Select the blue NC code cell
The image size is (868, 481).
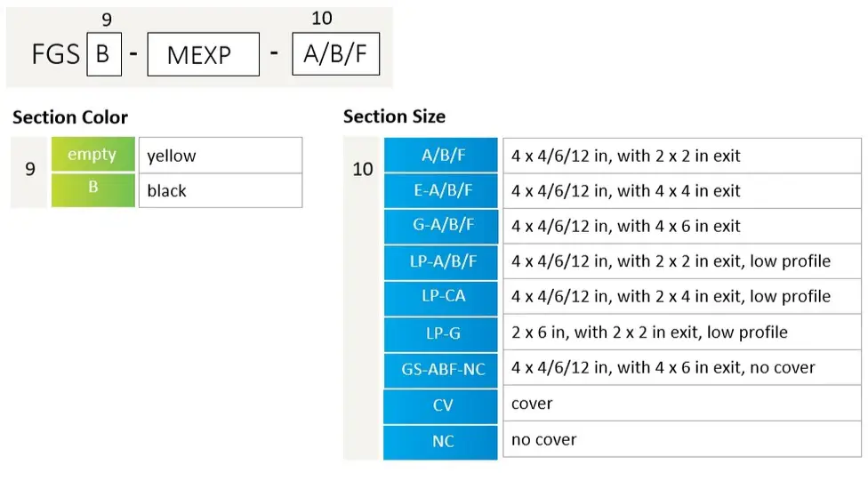click(x=441, y=440)
